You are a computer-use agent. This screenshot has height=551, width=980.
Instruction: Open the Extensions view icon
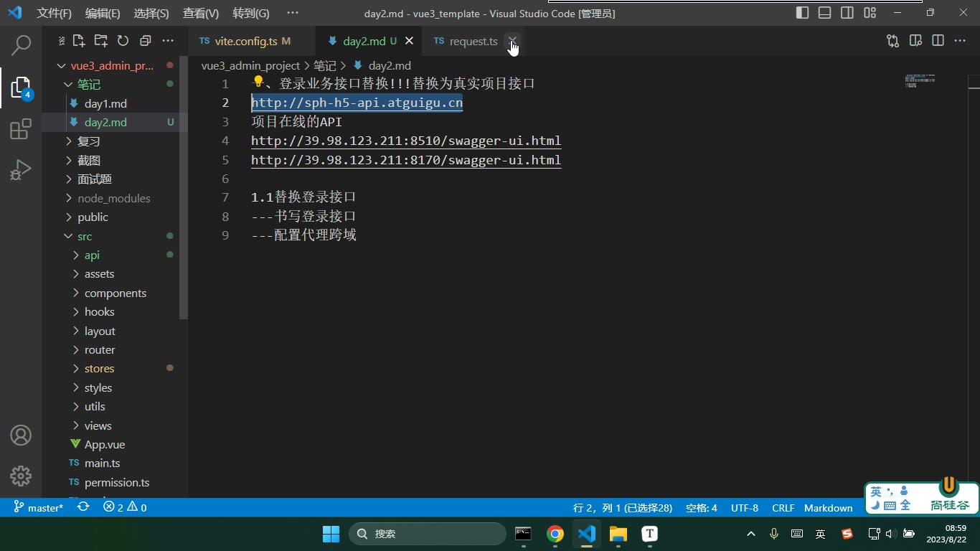[21, 129]
